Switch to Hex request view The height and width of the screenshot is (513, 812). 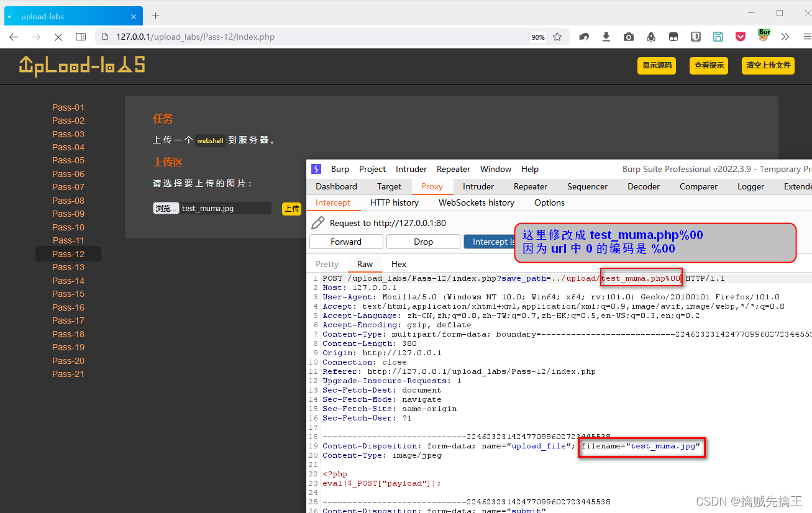[x=399, y=264]
